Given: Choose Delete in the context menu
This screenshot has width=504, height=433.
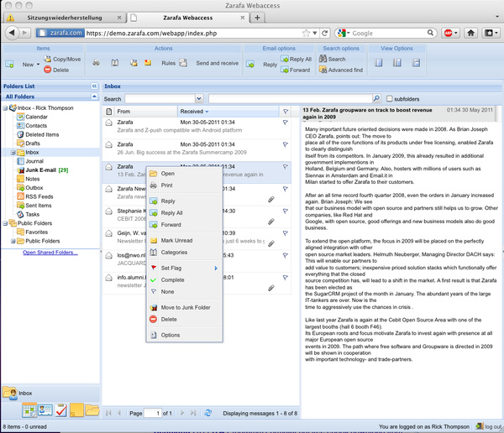Looking at the screenshot, I should click(184, 320).
